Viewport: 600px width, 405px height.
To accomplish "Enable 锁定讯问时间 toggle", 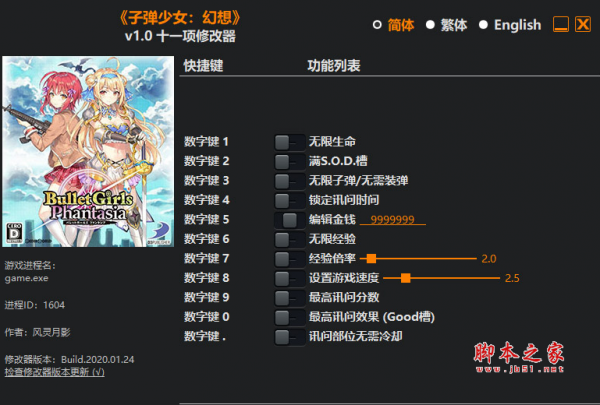I will (290, 201).
